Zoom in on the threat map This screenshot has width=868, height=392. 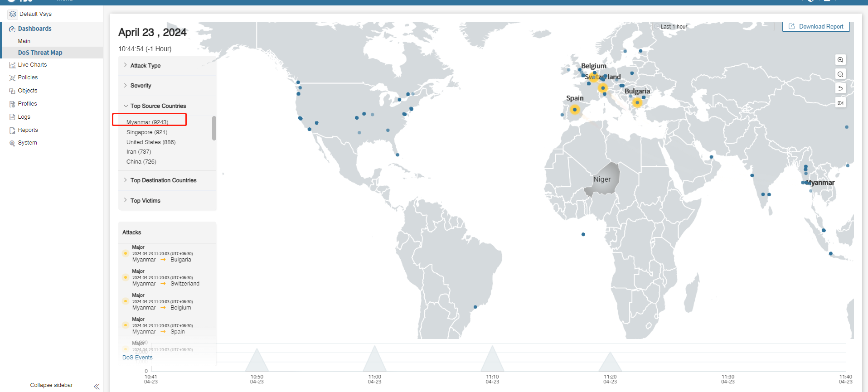tap(840, 60)
